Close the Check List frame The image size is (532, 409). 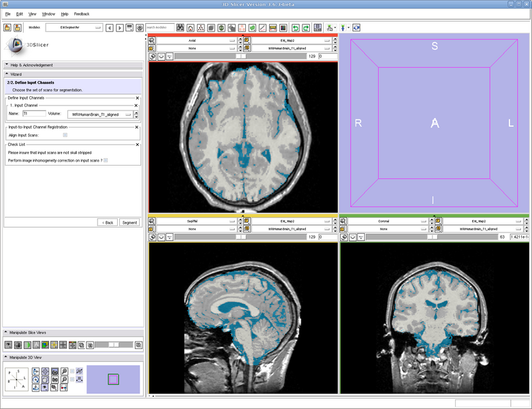pos(138,145)
